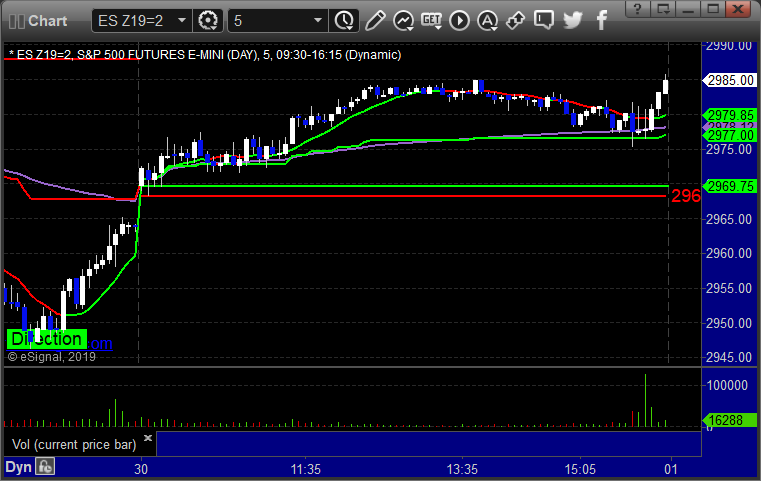Click the 11:35 time axis label
Viewport: 761px width, 481px height.
pos(306,469)
